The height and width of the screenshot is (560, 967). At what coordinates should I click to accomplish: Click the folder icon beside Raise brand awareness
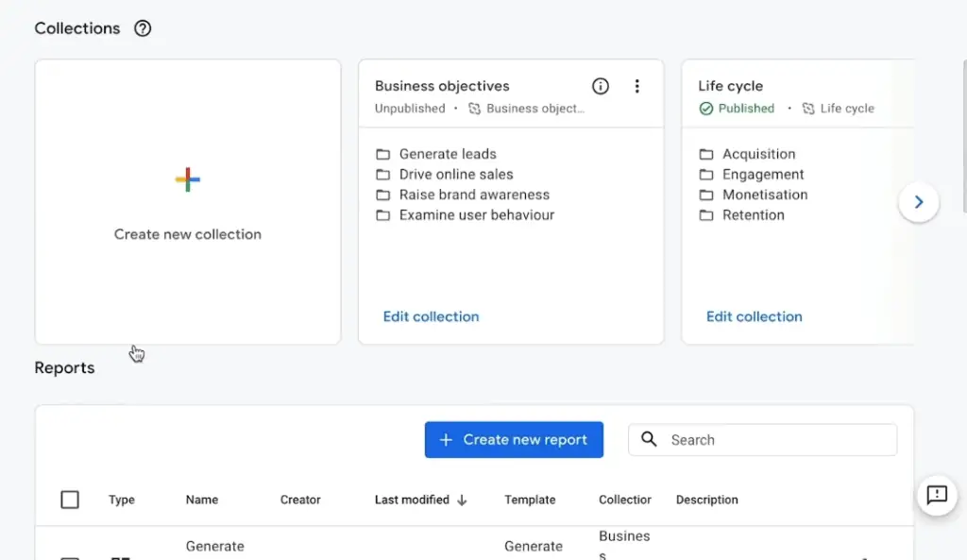[x=382, y=195]
